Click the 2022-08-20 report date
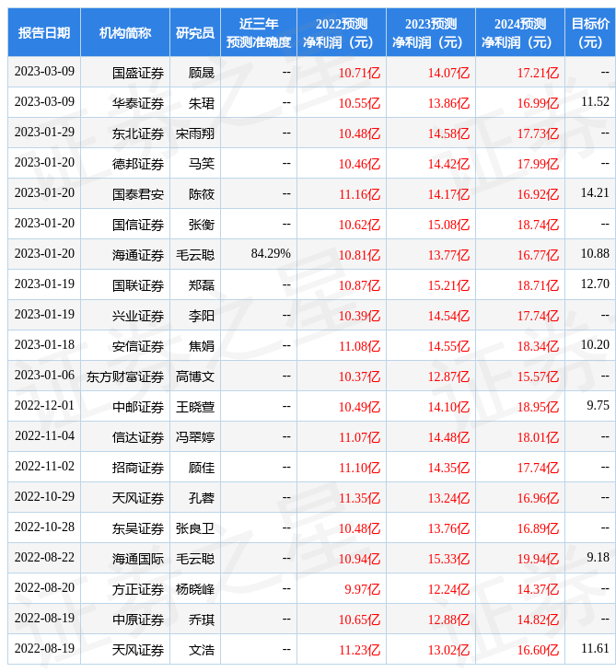This screenshot has height=672, width=616. (x=44, y=588)
